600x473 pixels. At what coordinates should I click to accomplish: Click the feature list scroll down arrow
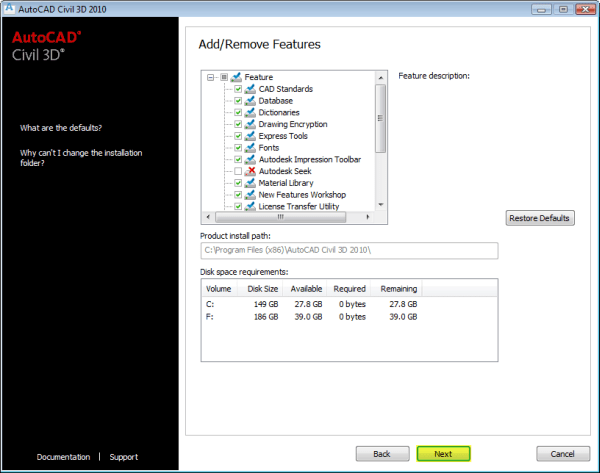point(381,205)
